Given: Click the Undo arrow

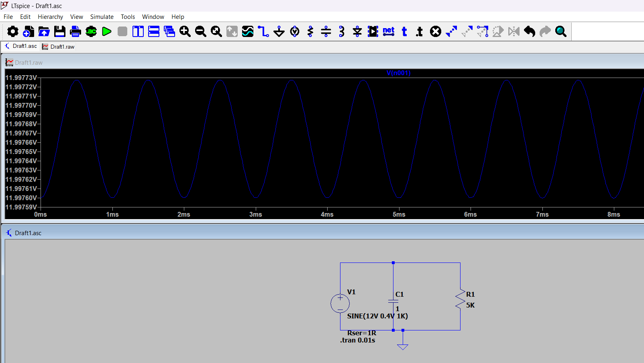Looking at the screenshot, I should pyautogui.click(x=530, y=31).
